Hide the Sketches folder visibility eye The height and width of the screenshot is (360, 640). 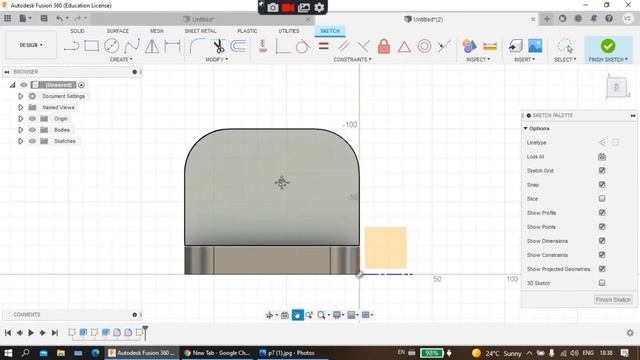pos(32,141)
